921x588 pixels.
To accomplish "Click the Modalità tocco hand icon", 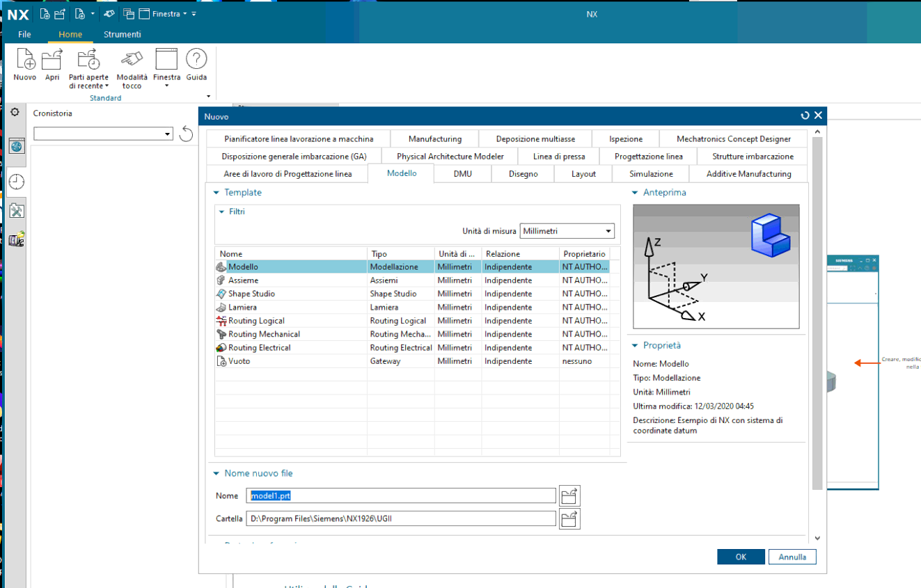I will click(x=132, y=60).
